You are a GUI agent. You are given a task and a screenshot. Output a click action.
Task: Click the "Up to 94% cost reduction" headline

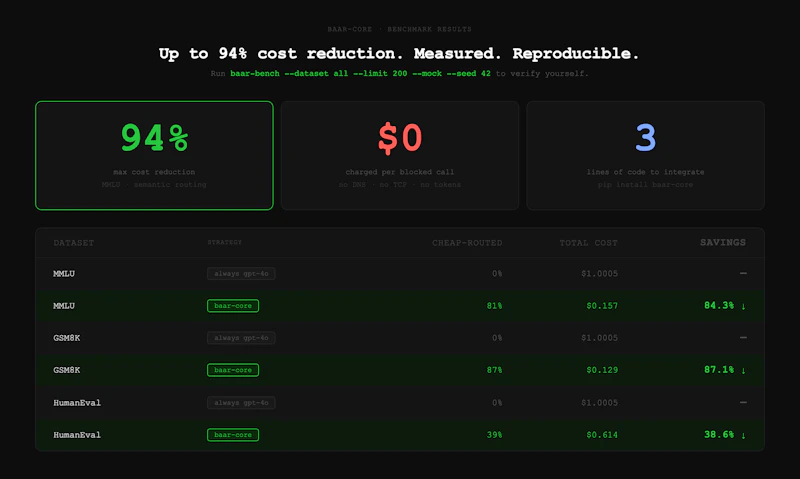click(x=398, y=54)
